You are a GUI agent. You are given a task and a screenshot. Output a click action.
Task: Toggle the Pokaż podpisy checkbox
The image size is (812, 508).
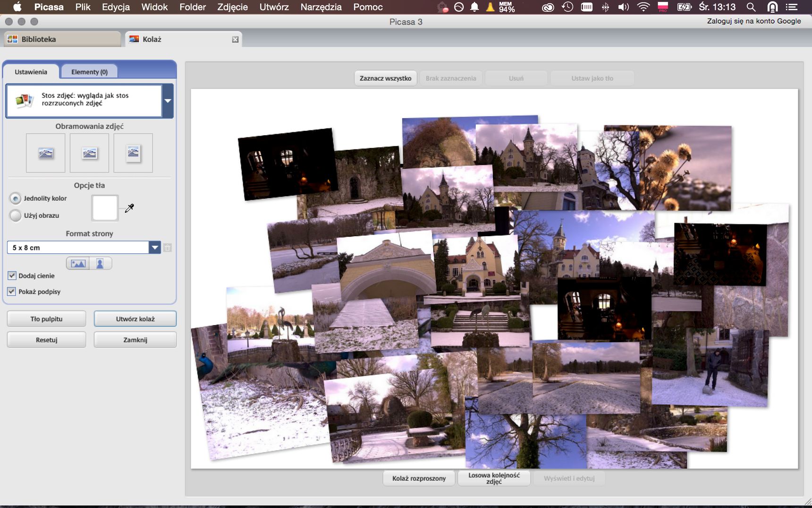pyautogui.click(x=12, y=292)
